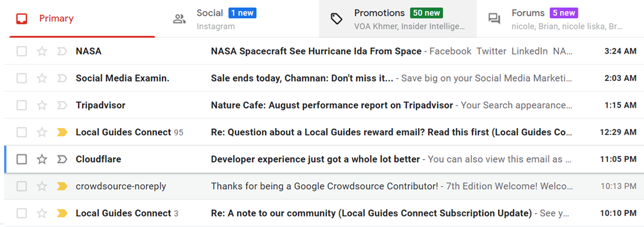Select checkbox for Local Guides Connect 3
The height and width of the screenshot is (227, 644).
22,213
